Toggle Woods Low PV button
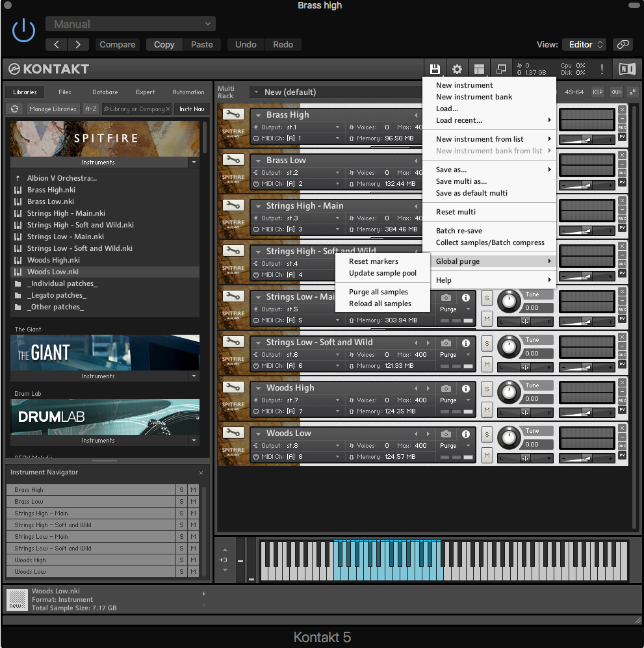This screenshot has width=644, height=648. pyautogui.click(x=622, y=455)
